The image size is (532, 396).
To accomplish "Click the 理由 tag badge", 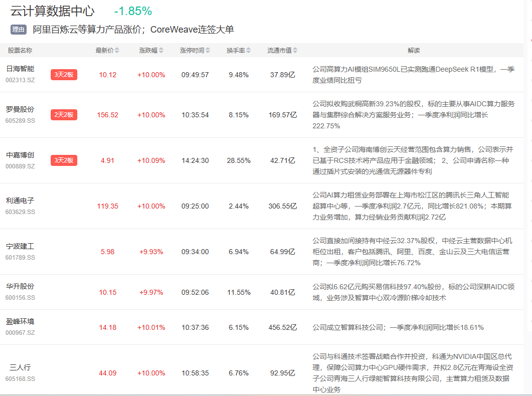I will (18, 30).
